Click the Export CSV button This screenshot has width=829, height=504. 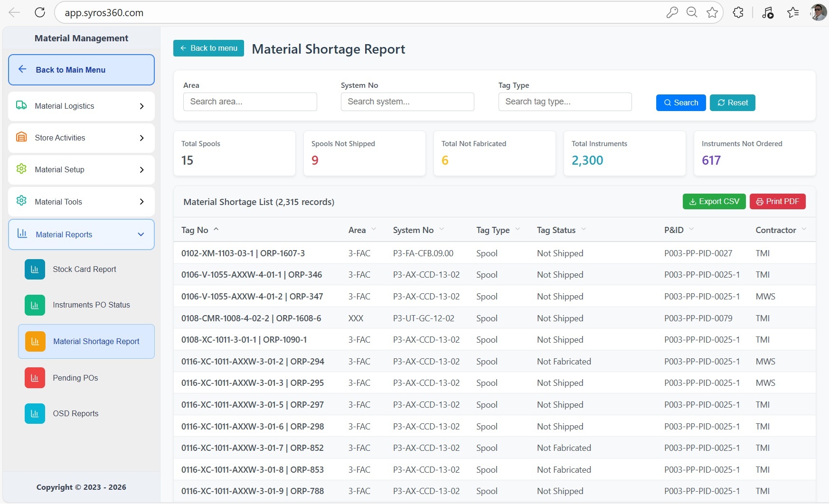(x=714, y=201)
